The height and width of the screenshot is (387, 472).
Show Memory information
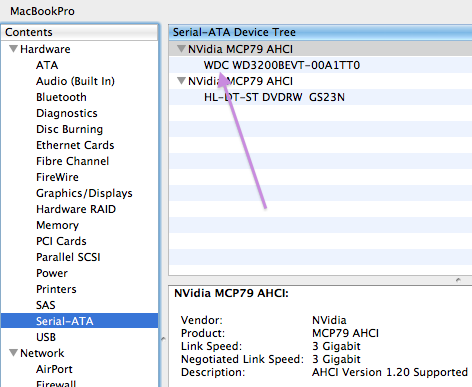click(x=57, y=225)
